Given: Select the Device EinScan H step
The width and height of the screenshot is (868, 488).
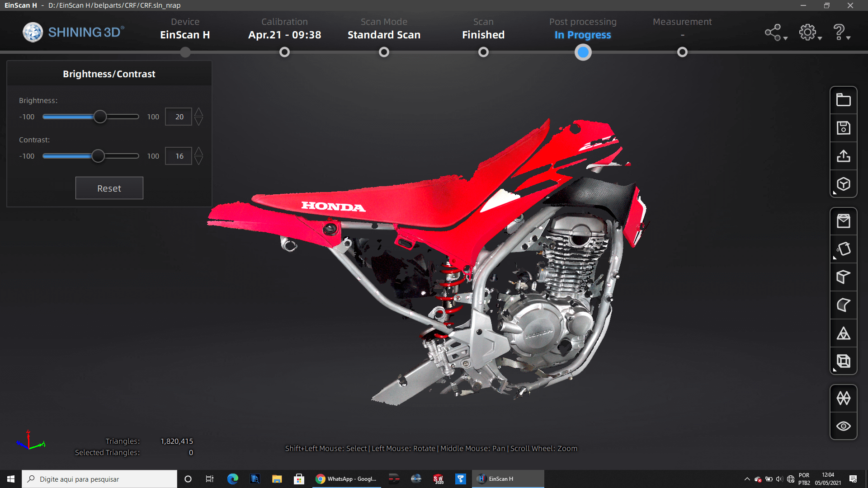Looking at the screenshot, I should 185,29.
